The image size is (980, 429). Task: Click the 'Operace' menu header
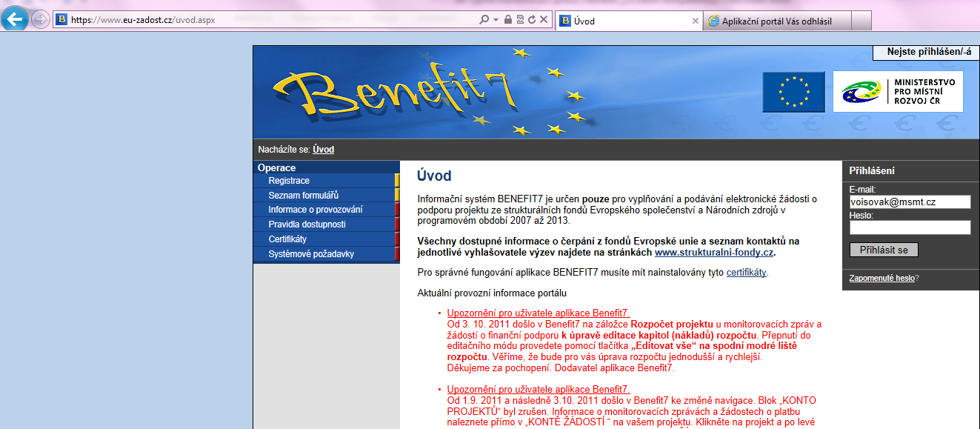pyautogui.click(x=276, y=168)
